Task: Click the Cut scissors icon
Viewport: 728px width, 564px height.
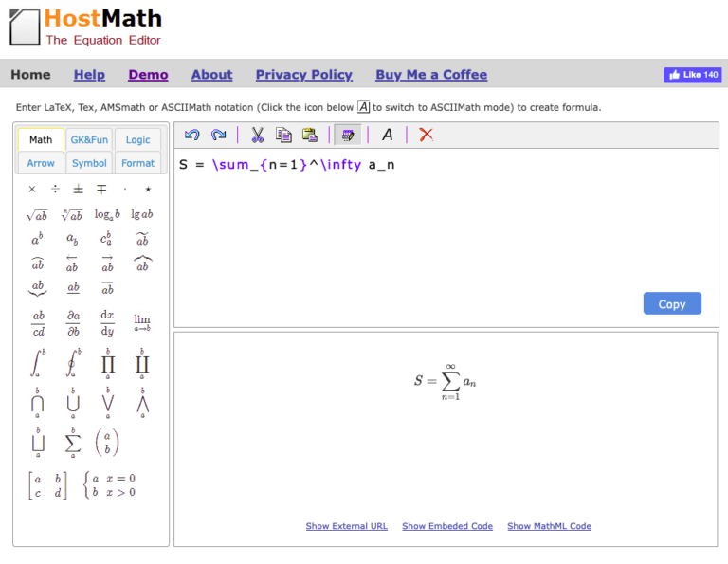Action: tap(257, 136)
